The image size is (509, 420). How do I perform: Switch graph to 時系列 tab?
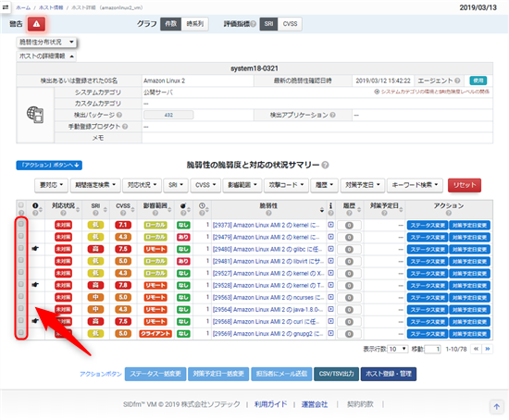click(x=194, y=24)
